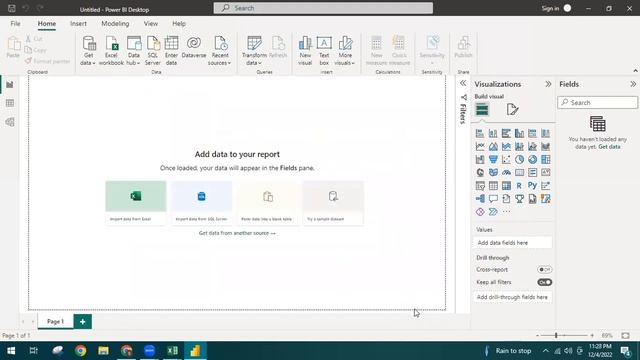This screenshot has width=640, height=360.
Task: Click Enter data in the ribbon
Action: [x=171, y=51]
